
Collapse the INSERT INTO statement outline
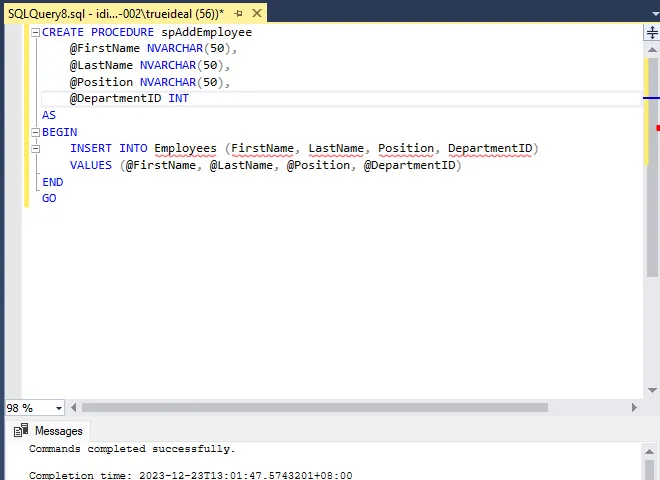[36, 149]
